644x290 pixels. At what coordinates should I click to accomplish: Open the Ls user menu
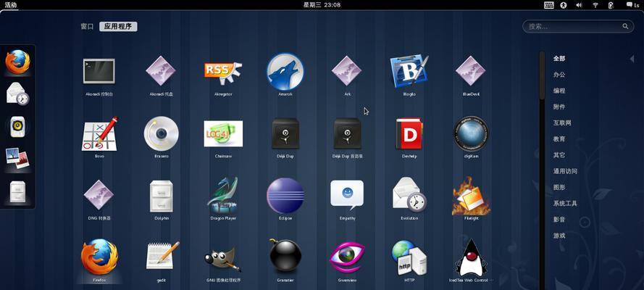pyautogui.click(x=632, y=5)
